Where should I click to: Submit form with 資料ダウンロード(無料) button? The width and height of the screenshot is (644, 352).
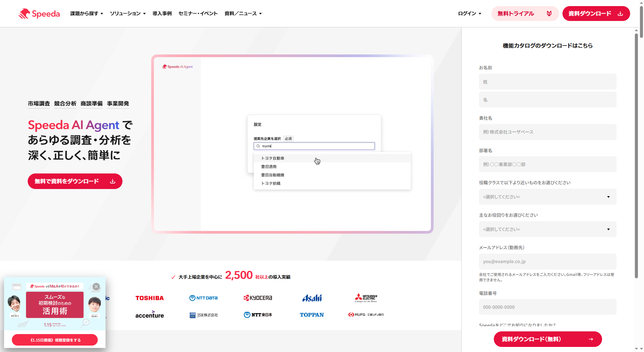click(x=548, y=339)
